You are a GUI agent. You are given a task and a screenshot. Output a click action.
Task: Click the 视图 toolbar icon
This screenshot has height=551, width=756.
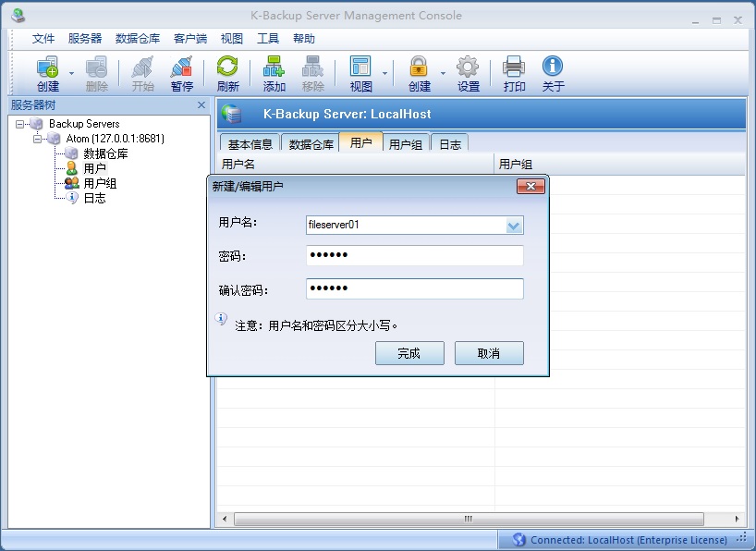pyautogui.click(x=360, y=73)
